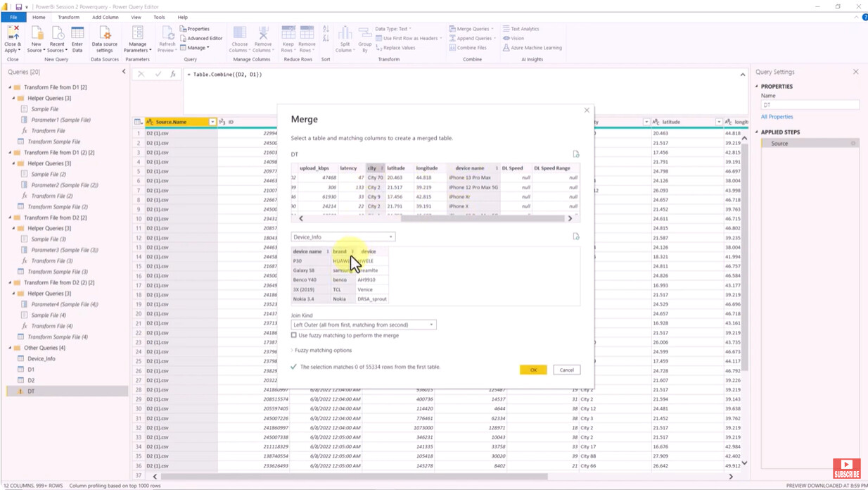Open Vision in AI Insights
868x490 pixels.
click(x=513, y=38)
